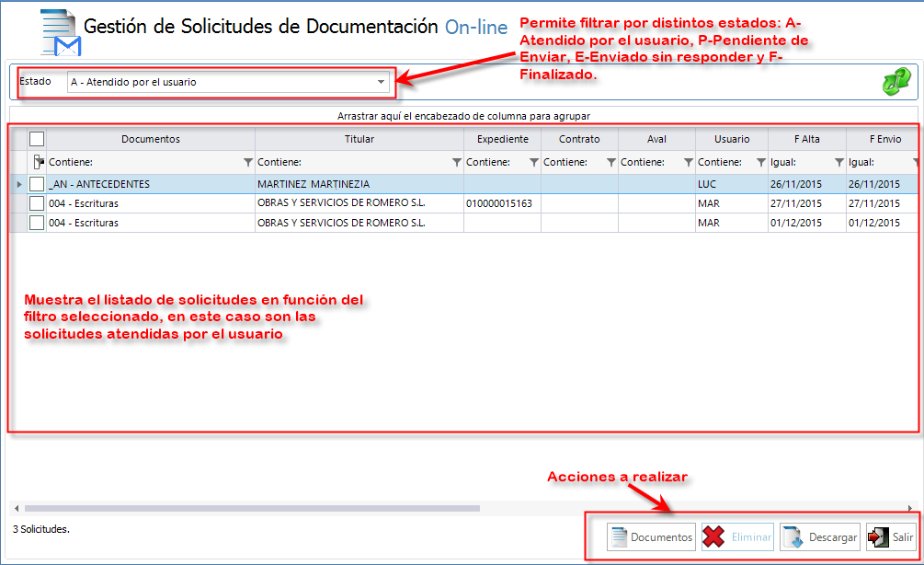
Task: Check the _AN - ANTECEDENTES row checkbox
Action: pyautogui.click(x=37, y=184)
